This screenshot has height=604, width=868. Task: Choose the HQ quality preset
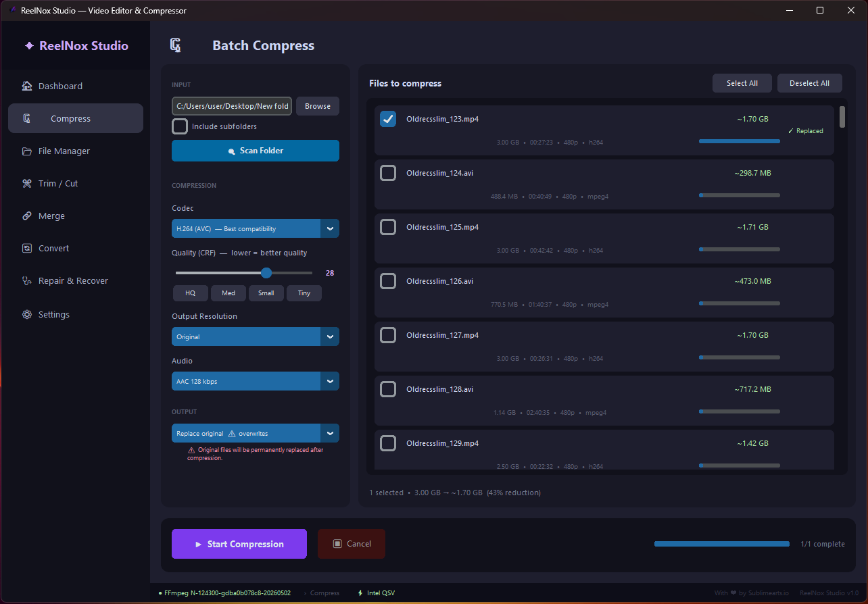(191, 293)
